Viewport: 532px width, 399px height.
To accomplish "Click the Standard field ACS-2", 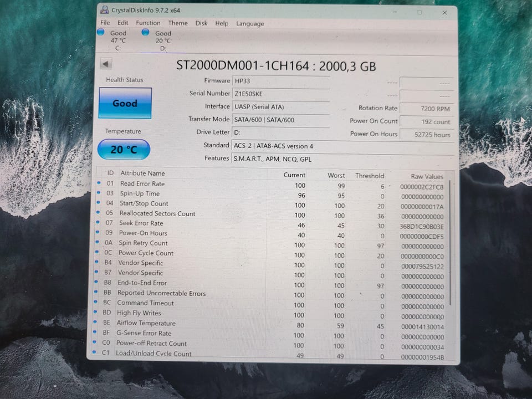I will 342,146.
